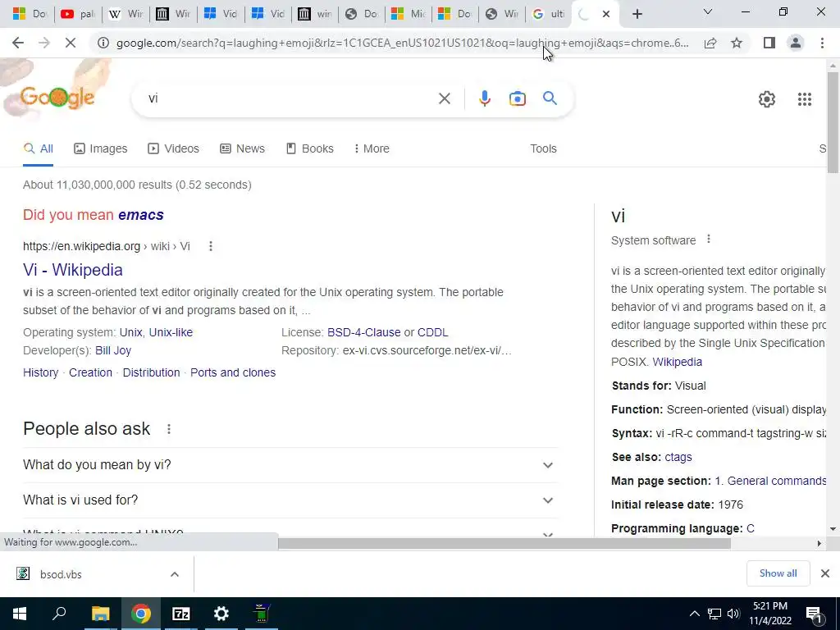The height and width of the screenshot is (630, 840).
Task: Open Chrome three-dot menu
Action: click(x=822, y=43)
